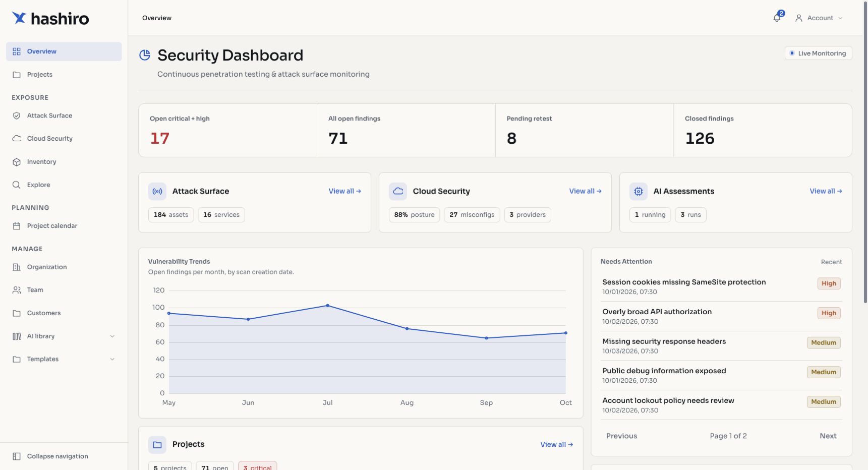Toggle Live Monitoring indicator
This screenshot has height=470, width=868.
point(818,53)
